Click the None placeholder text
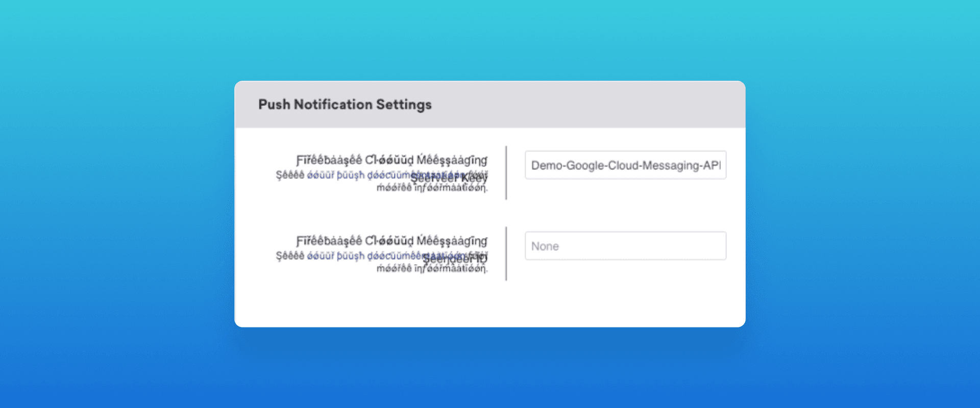 [545, 246]
